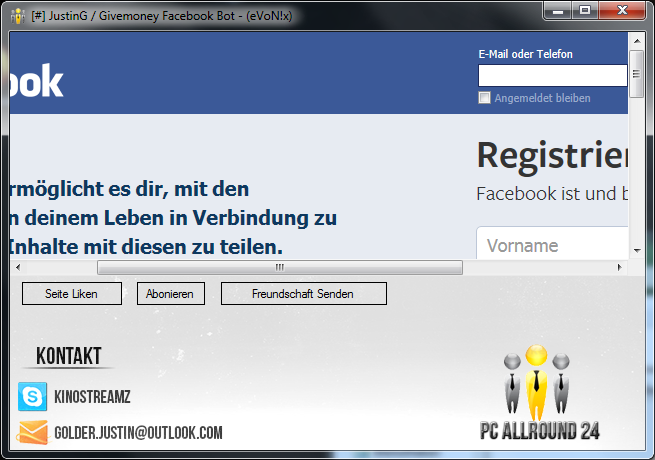Viewport: 655px width, 460px height.
Task: Click the 'Facebook ist und' text
Action: click(546, 194)
